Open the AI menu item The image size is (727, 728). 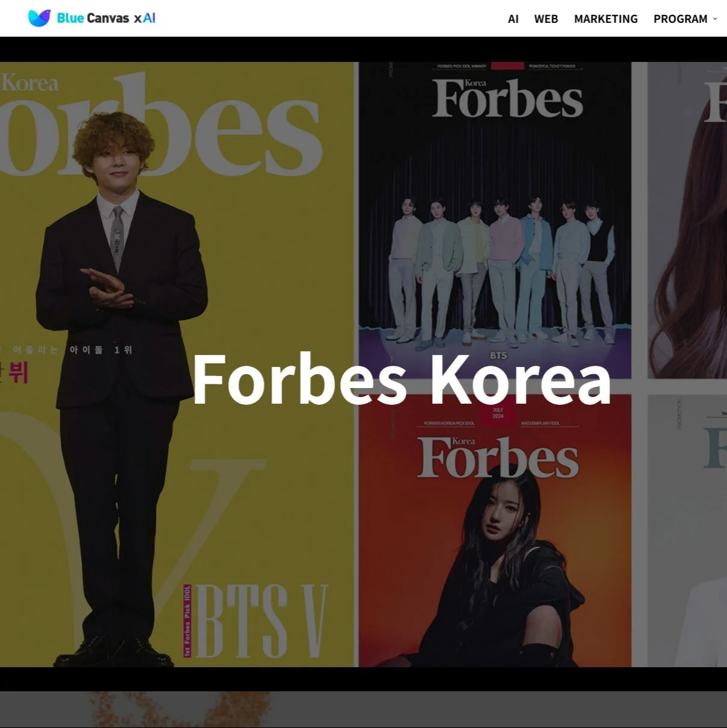click(513, 19)
